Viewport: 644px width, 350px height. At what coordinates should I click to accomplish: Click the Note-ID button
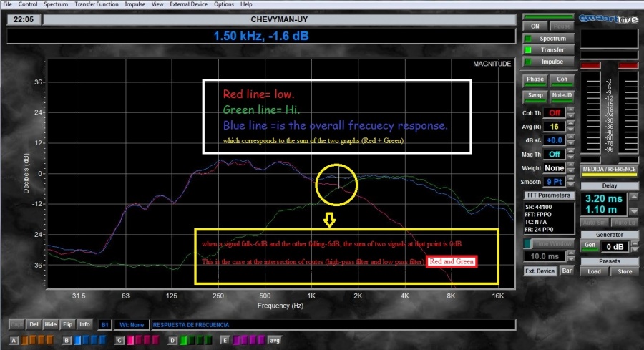pos(562,95)
